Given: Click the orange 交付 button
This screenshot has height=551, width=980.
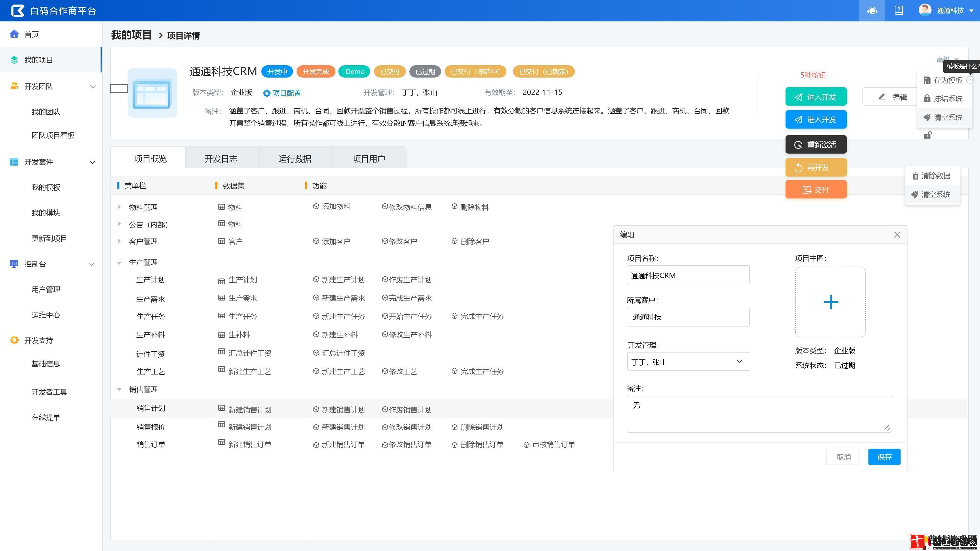Looking at the screenshot, I should (x=816, y=189).
